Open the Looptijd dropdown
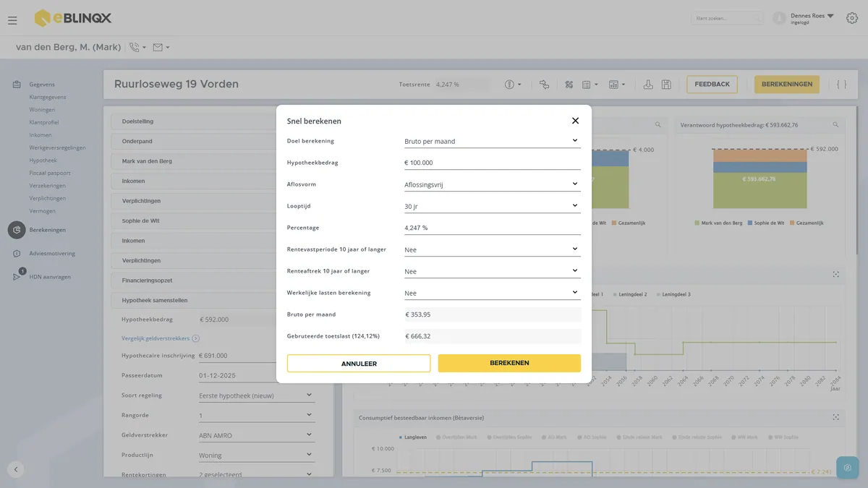The width and height of the screenshot is (868, 488). 492,206
